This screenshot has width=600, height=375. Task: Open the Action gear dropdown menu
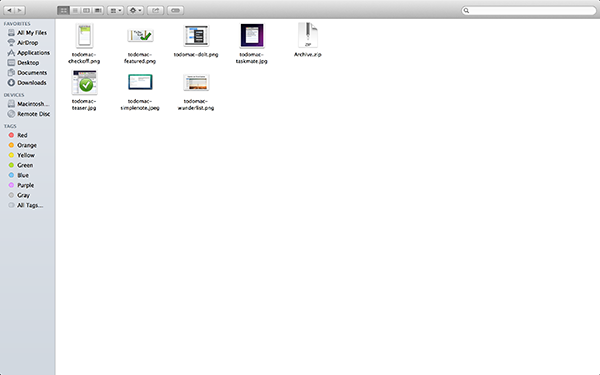click(135, 10)
